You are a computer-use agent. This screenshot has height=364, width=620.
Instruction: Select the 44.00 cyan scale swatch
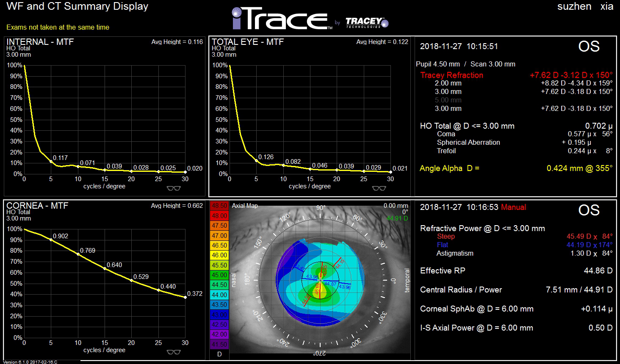tap(219, 295)
